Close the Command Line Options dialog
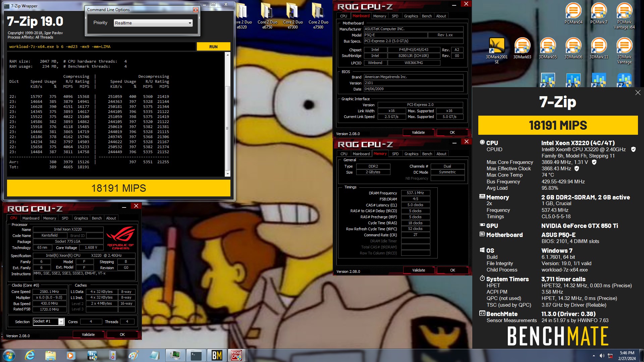This screenshot has width=644, height=362. tap(196, 10)
